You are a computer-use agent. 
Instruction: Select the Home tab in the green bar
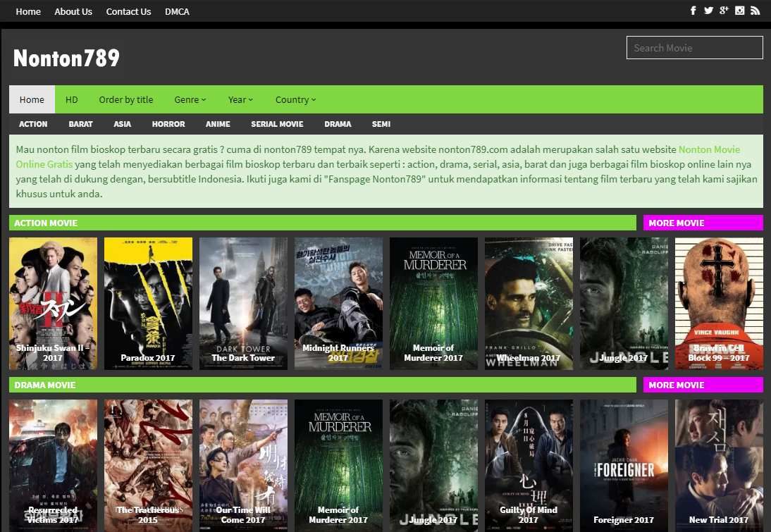pos(32,99)
